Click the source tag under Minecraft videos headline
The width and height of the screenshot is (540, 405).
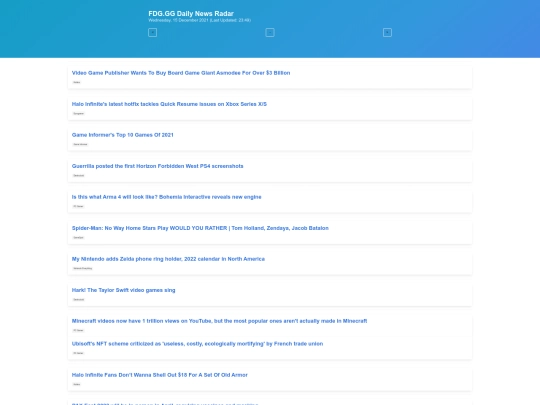(78, 330)
